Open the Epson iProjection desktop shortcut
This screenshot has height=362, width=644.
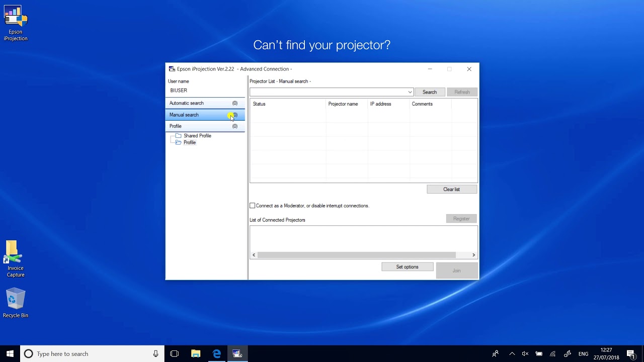coord(16,23)
